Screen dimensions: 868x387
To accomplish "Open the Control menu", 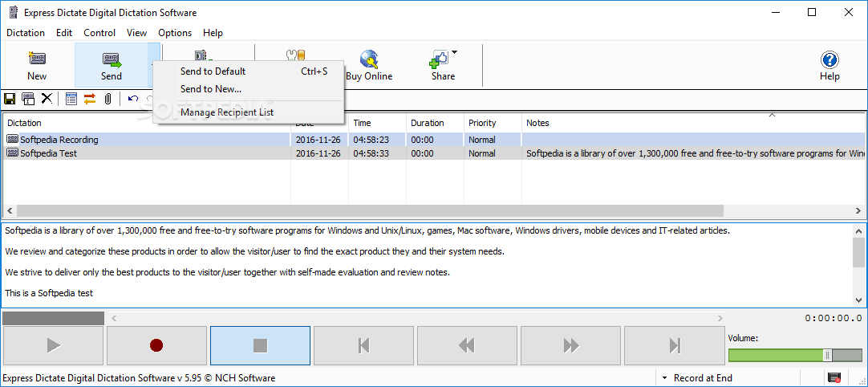I will [x=99, y=33].
